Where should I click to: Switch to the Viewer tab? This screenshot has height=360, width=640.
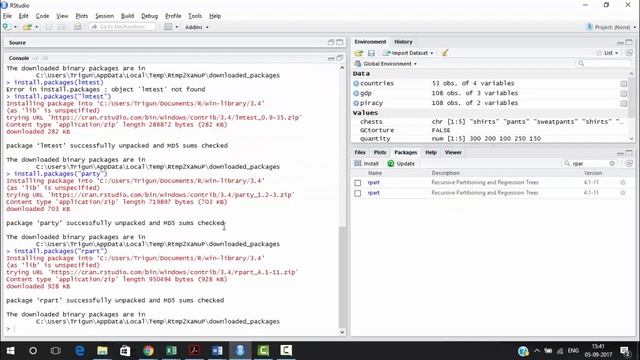(453, 152)
